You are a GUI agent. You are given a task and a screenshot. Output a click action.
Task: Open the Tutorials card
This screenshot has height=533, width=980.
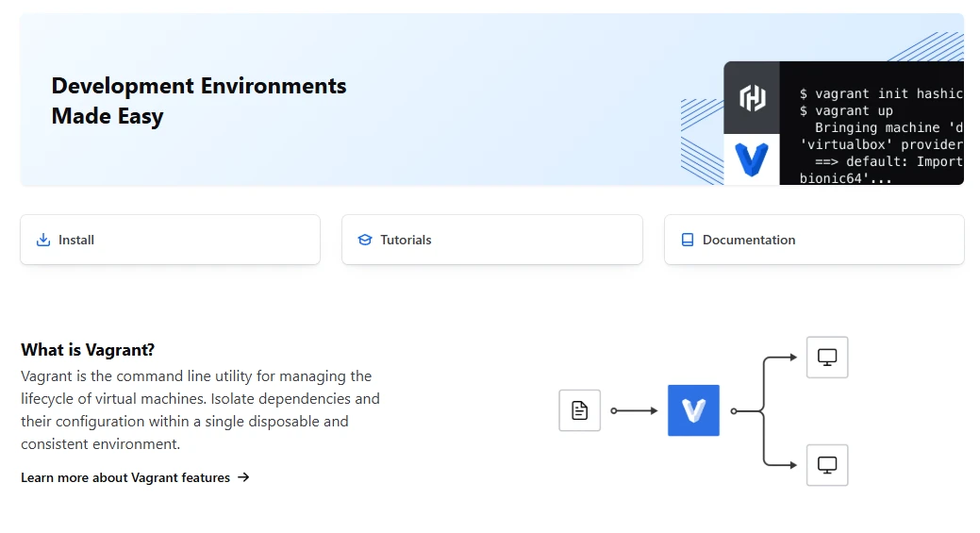coord(491,240)
